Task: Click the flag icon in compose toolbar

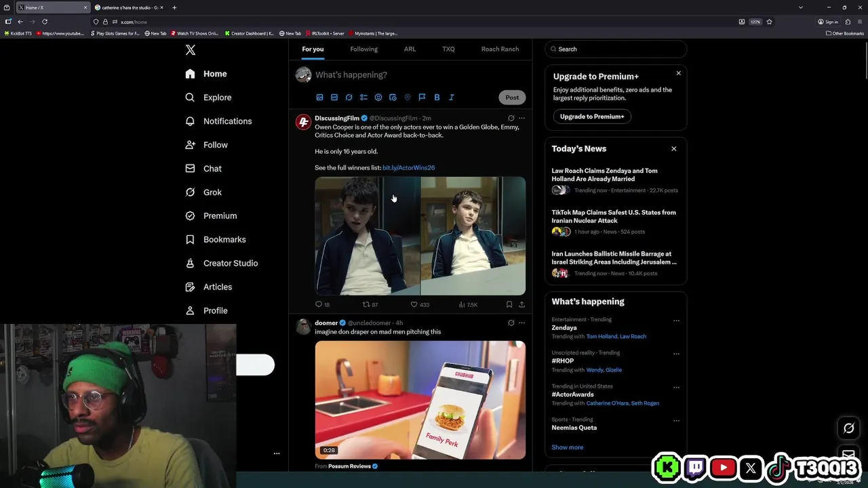Action: point(422,98)
